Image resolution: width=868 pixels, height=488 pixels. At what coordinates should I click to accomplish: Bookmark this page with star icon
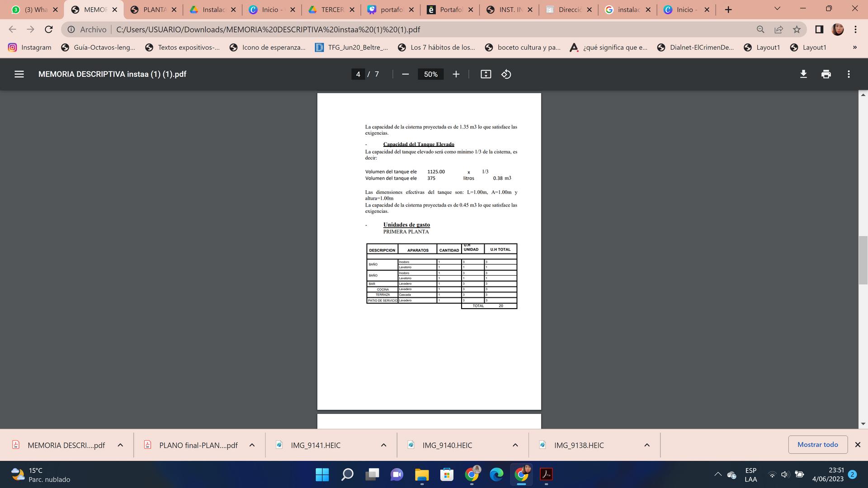coord(797,29)
